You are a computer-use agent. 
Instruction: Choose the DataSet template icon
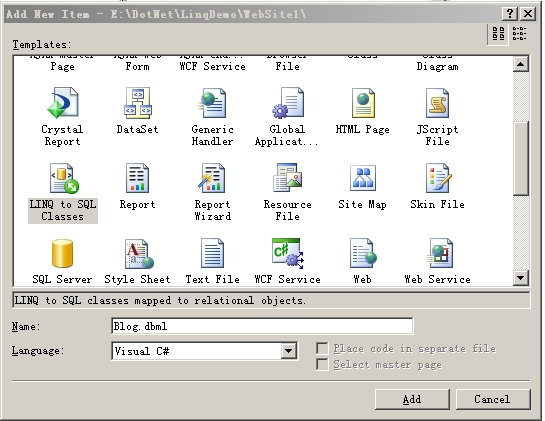[x=138, y=103]
